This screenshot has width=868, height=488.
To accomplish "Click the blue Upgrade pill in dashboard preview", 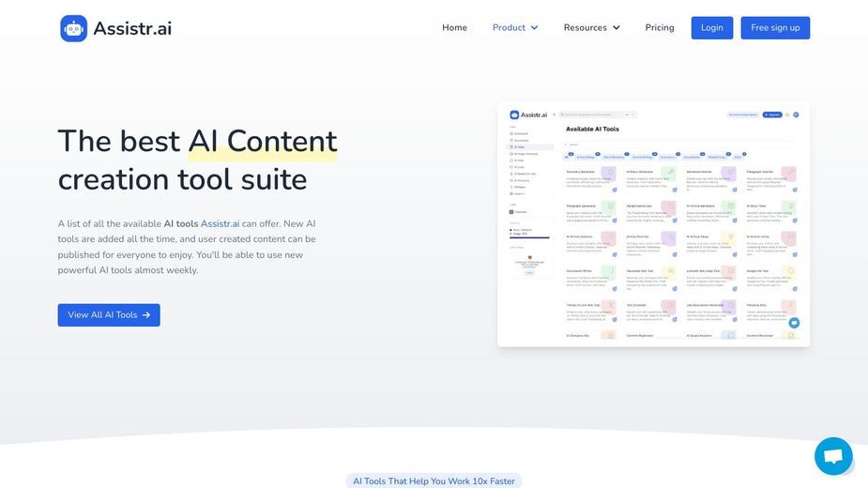I will (x=772, y=114).
